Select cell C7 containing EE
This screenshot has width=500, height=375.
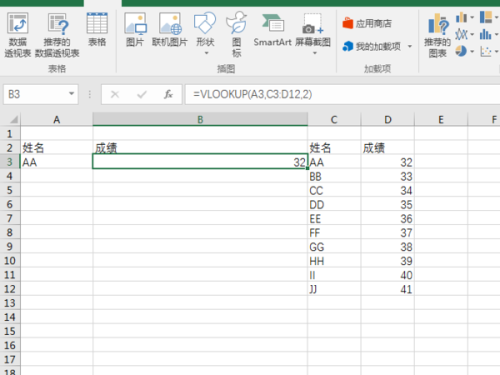(334, 218)
